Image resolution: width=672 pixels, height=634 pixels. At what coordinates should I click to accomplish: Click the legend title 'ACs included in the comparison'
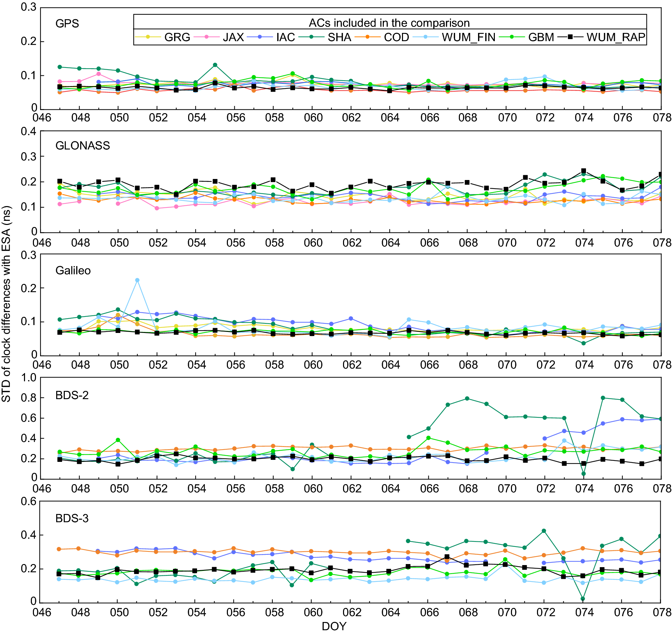point(389,23)
